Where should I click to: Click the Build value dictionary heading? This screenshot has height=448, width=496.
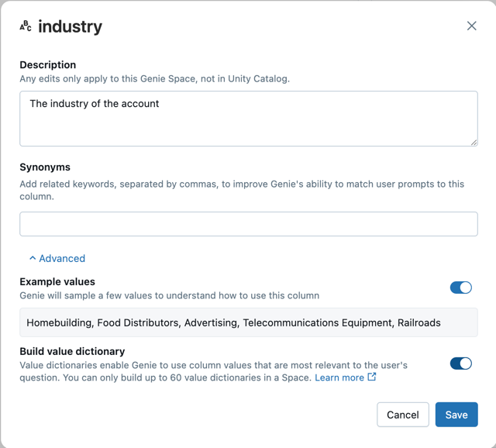click(72, 352)
